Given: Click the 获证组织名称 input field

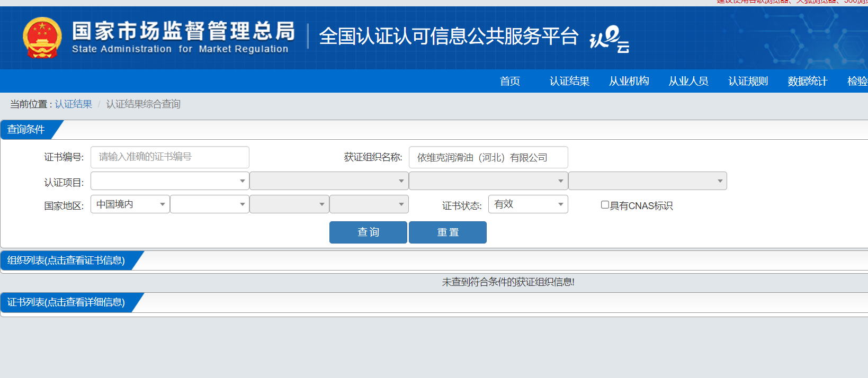Looking at the screenshot, I should tap(488, 157).
